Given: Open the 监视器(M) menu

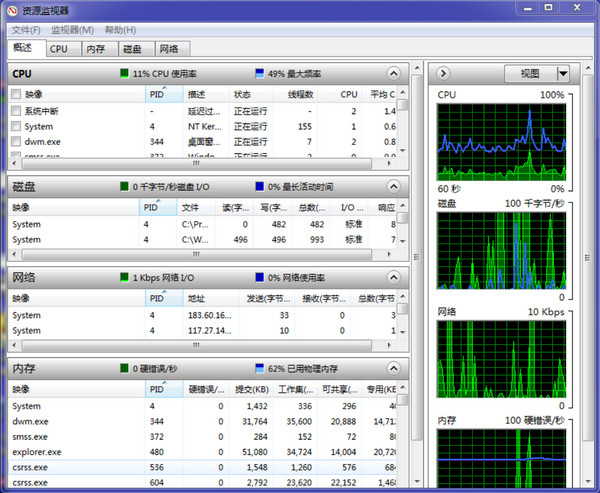Looking at the screenshot, I should (72, 30).
